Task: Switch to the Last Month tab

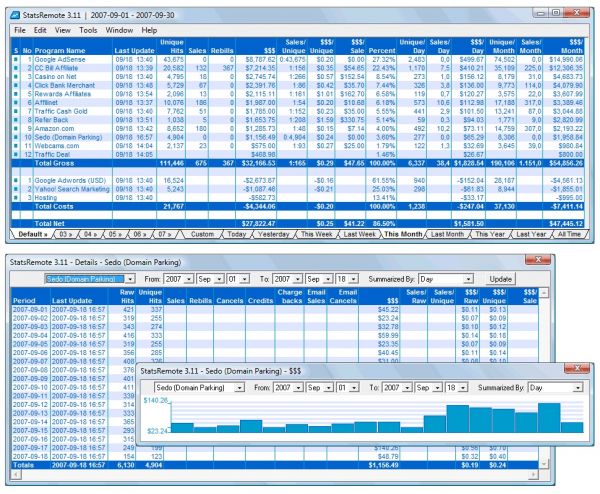Action: tap(447, 234)
